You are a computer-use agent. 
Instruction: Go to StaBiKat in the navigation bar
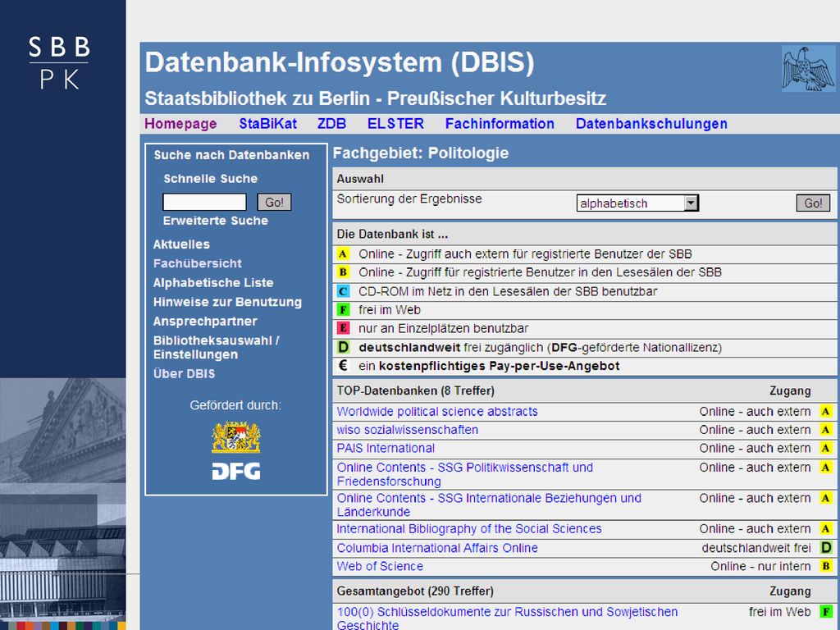(x=268, y=124)
